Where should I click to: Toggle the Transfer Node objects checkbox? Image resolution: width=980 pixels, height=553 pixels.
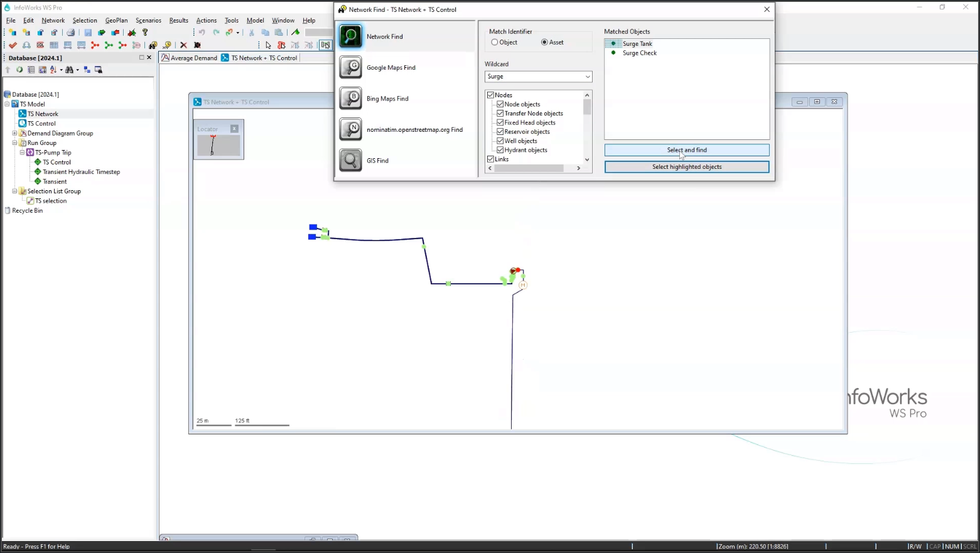pos(500,114)
